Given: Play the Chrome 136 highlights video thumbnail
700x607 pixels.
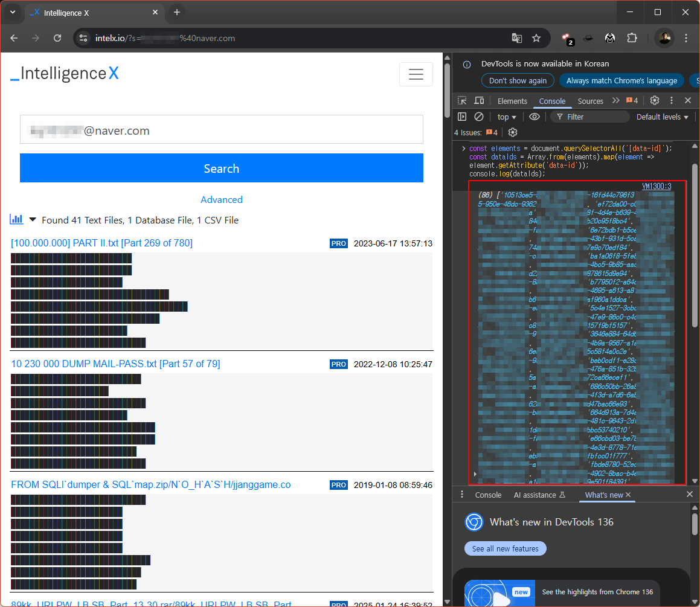Looking at the screenshot, I should tap(499, 594).
